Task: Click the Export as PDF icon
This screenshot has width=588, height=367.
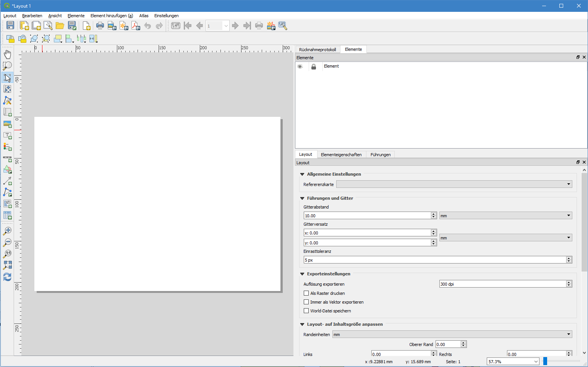Action: (136, 26)
